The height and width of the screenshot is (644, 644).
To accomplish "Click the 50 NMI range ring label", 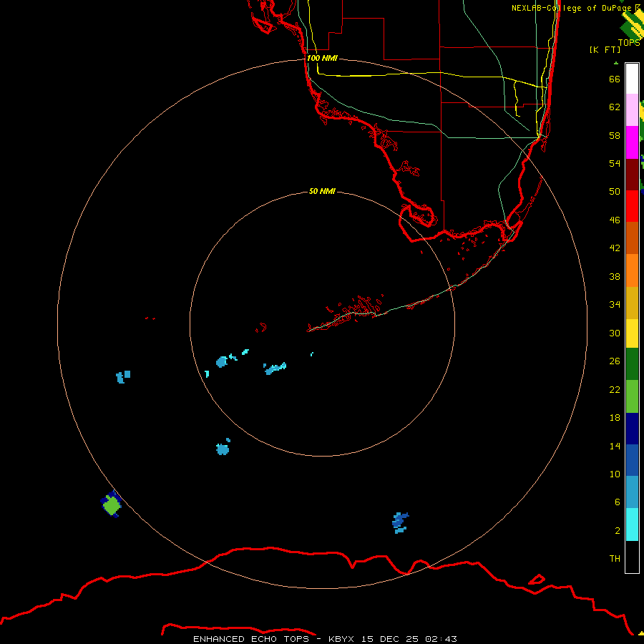I will pyautogui.click(x=322, y=191).
